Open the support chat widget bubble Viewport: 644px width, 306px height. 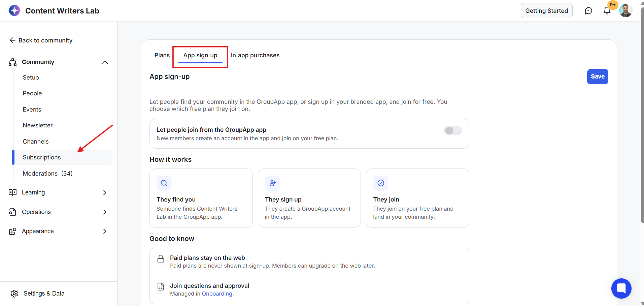pos(621,288)
